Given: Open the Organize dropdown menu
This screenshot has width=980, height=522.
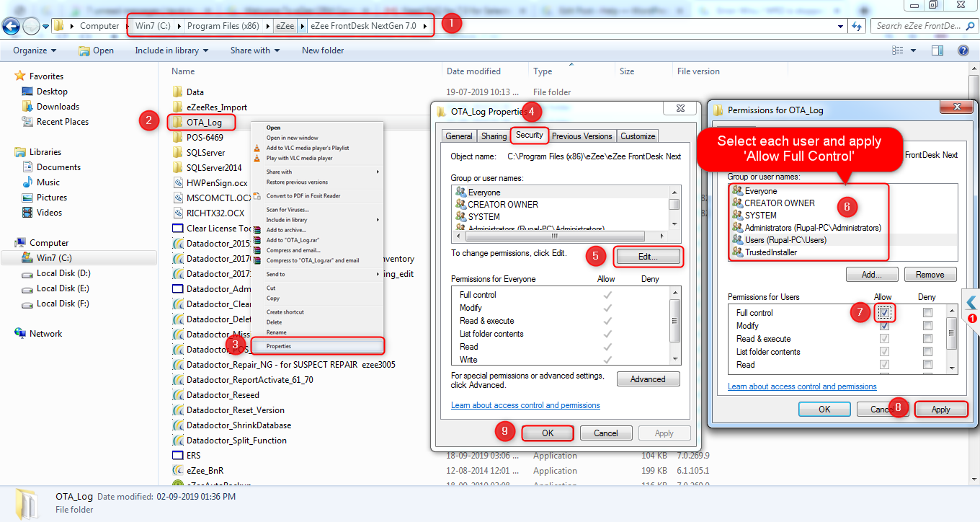Looking at the screenshot, I should click(x=35, y=50).
